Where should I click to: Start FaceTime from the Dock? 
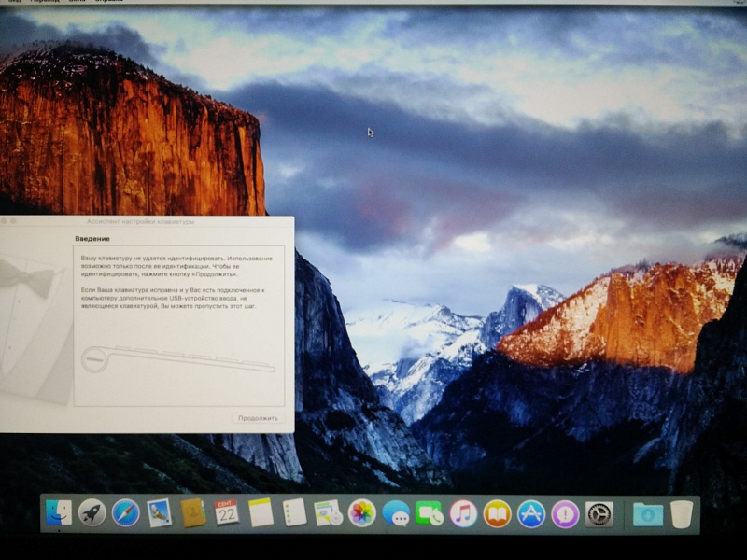coord(430,513)
